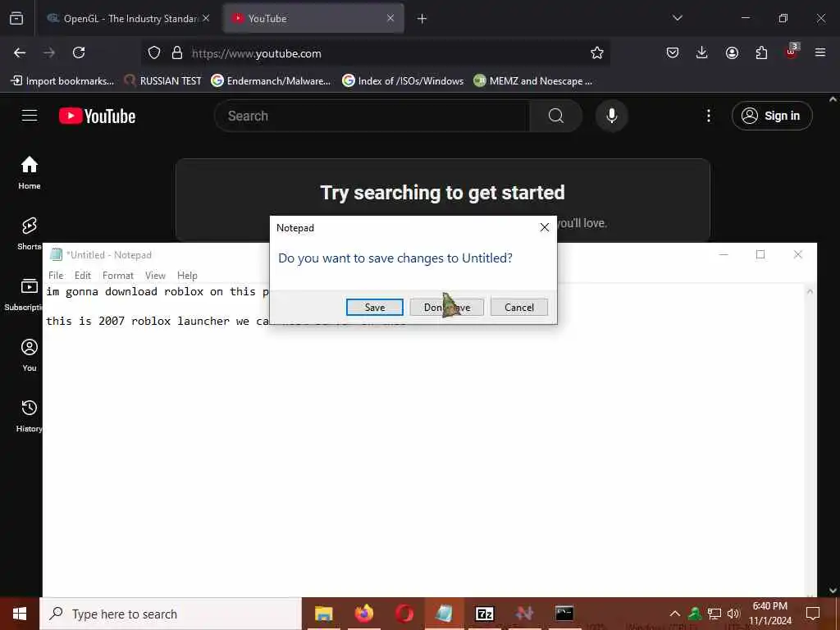
Task: Open RUSSIAN TEST bookmark
Action: [163, 81]
